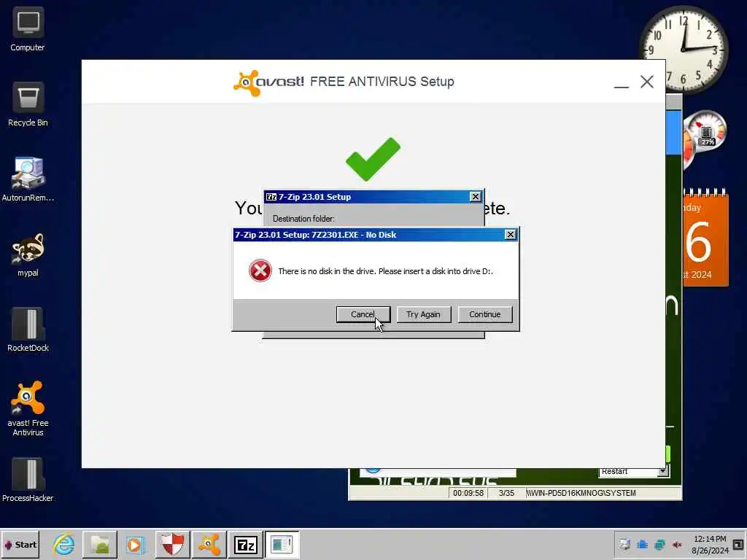Launch Internet Explorer from the taskbar

tap(63, 545)
